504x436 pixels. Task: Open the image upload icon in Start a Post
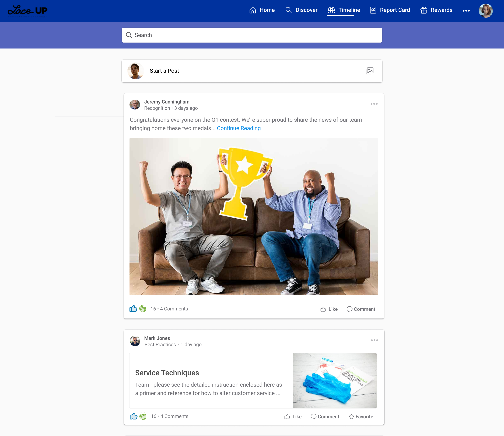(x=369, y=71)
